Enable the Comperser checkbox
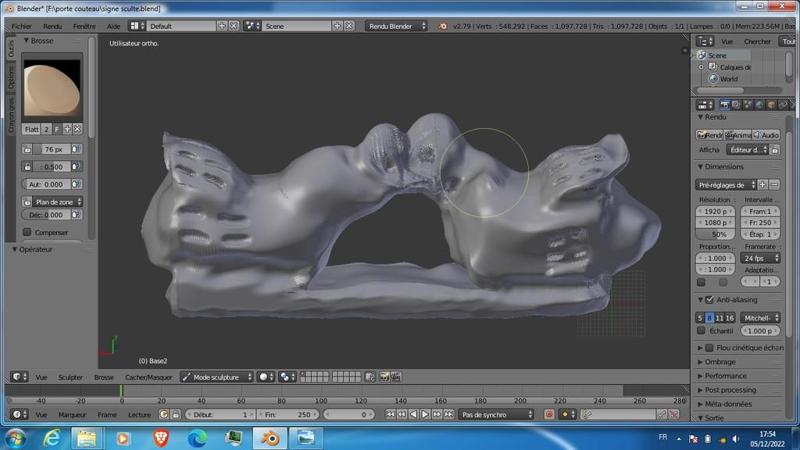Screen dimensions: 800x450 coord(27,232)
